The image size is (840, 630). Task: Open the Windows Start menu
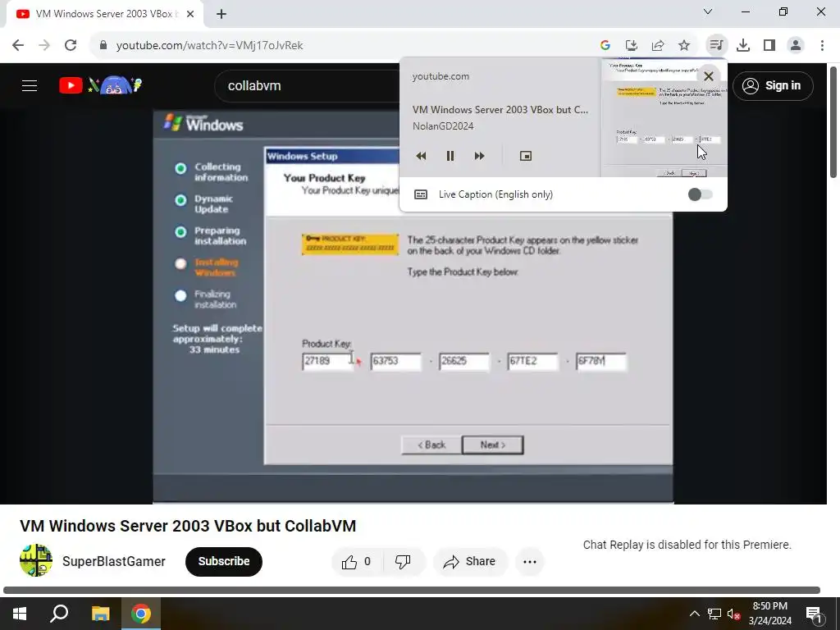coord(20,614)
